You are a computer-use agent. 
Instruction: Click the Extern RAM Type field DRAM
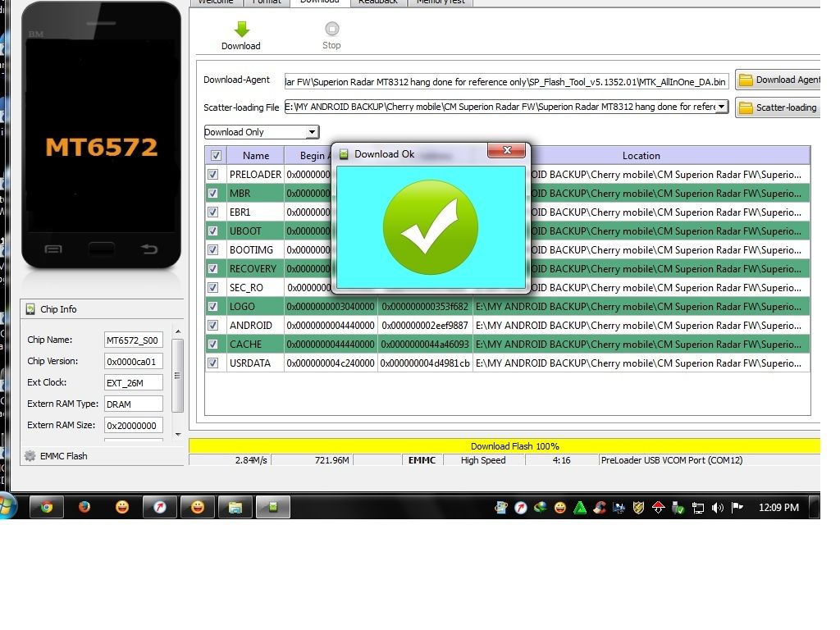(x=133, y=404)
